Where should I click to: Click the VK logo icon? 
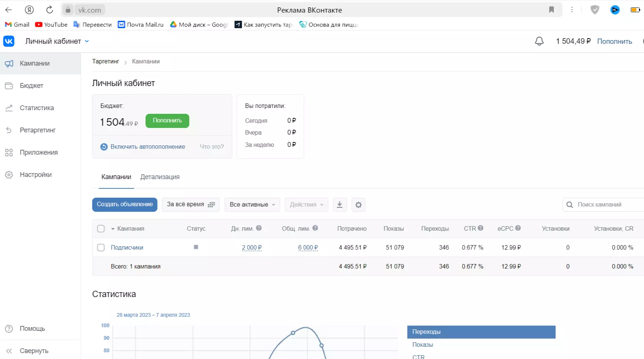click(x=9, y=41)
